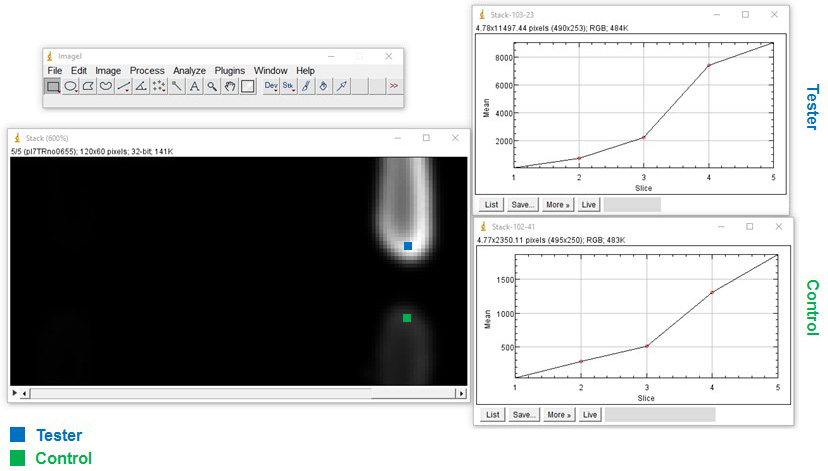Click the ImageJ microscope title icon
This screenshot has width=828, height=471.
[50, 56]
